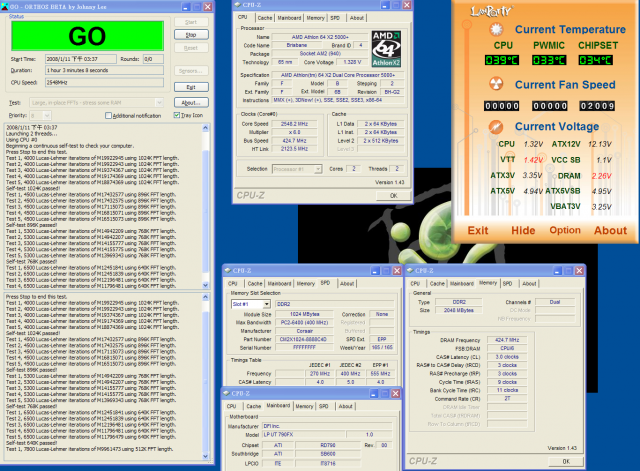The height and width of the screenshot is (471, 640).
Task: Click the AMD Athlon 64 X2 logo
Action: 386,49
